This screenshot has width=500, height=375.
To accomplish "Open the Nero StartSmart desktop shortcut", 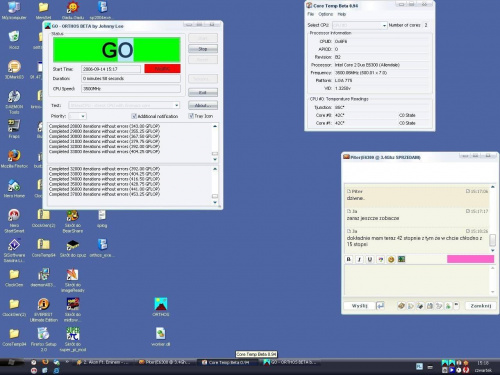I will click(14, 221).
